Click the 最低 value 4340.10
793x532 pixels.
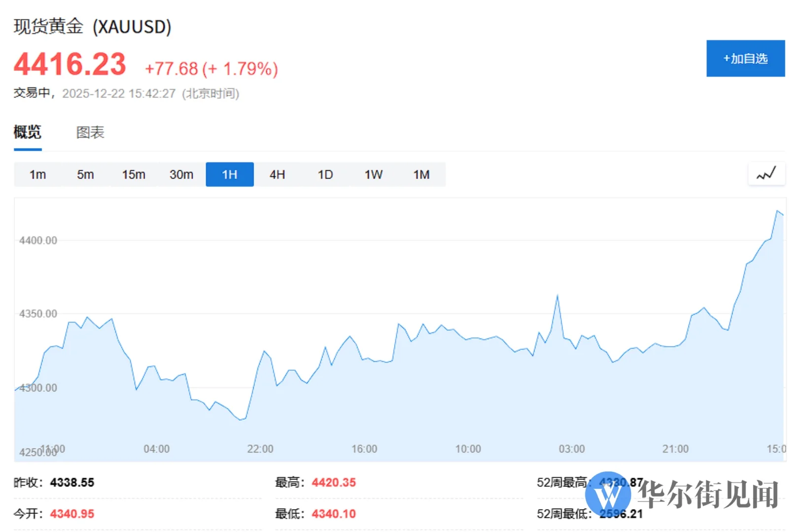click(x=334, y=514)
